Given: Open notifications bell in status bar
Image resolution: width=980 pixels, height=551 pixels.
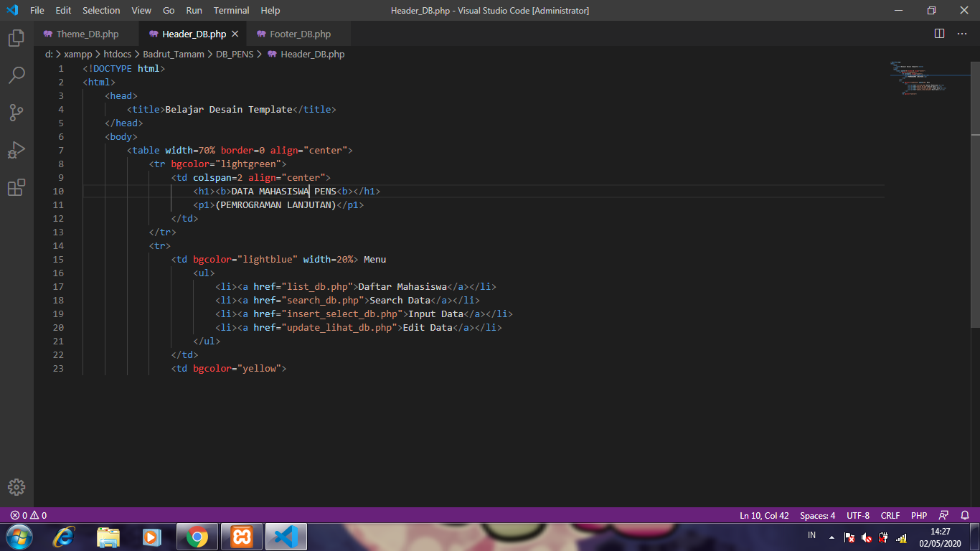Looking at the screenshot, I should coord(965,515).
